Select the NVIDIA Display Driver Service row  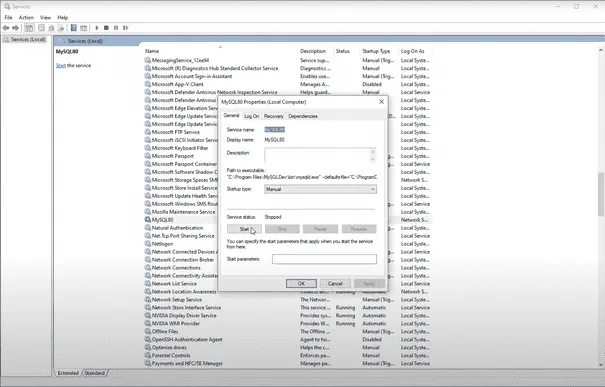pyautogui.click(x=287, y=316)
